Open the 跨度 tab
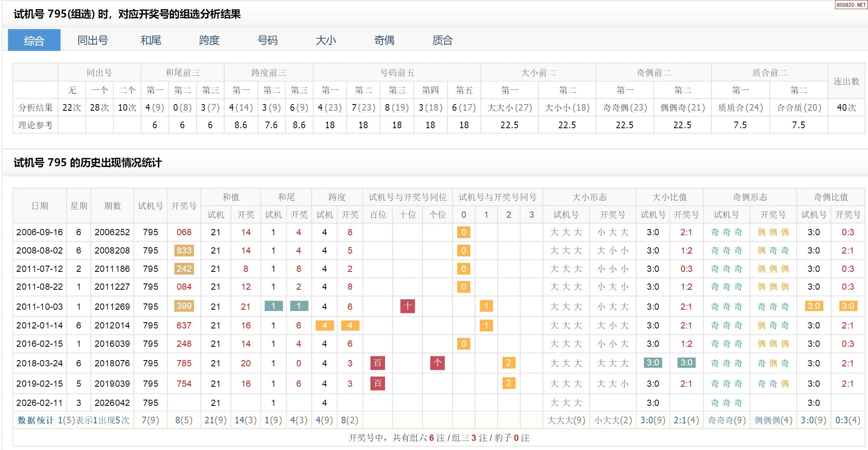 [209, 40]
